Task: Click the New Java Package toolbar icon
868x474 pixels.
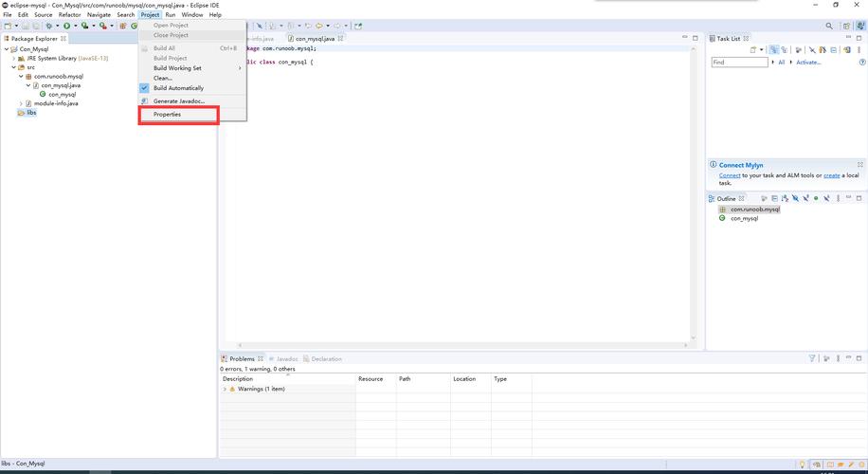Action: pos(123,26)
